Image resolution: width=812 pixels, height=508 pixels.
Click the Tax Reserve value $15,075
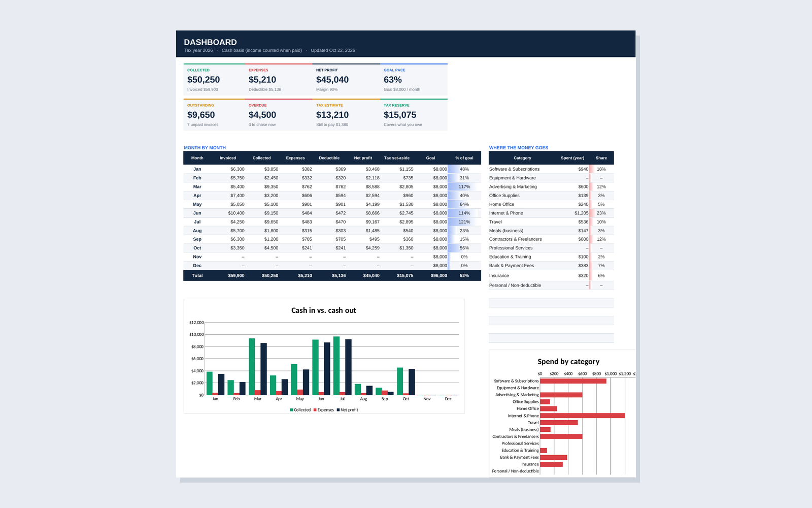click(x=400, y=115)
